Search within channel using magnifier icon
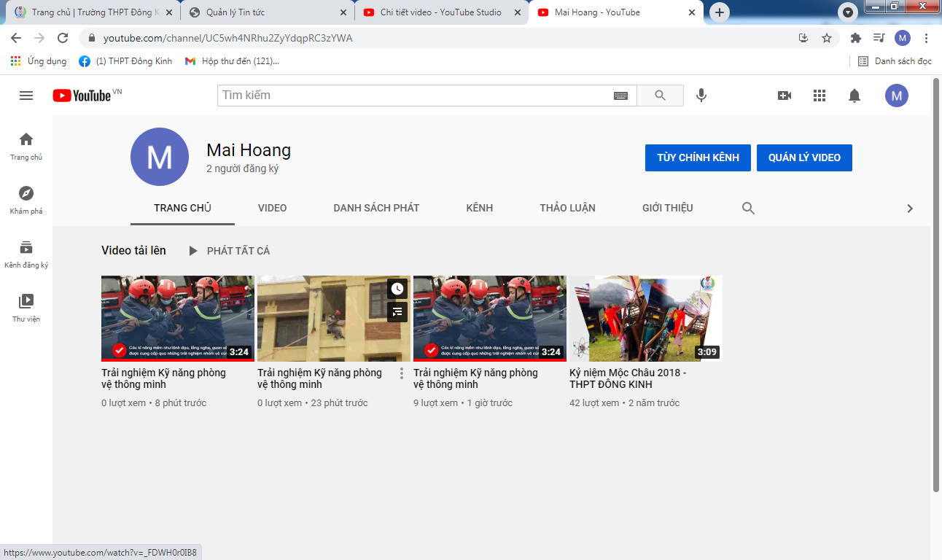Screen dimensions: 942x560 (748, 208)
